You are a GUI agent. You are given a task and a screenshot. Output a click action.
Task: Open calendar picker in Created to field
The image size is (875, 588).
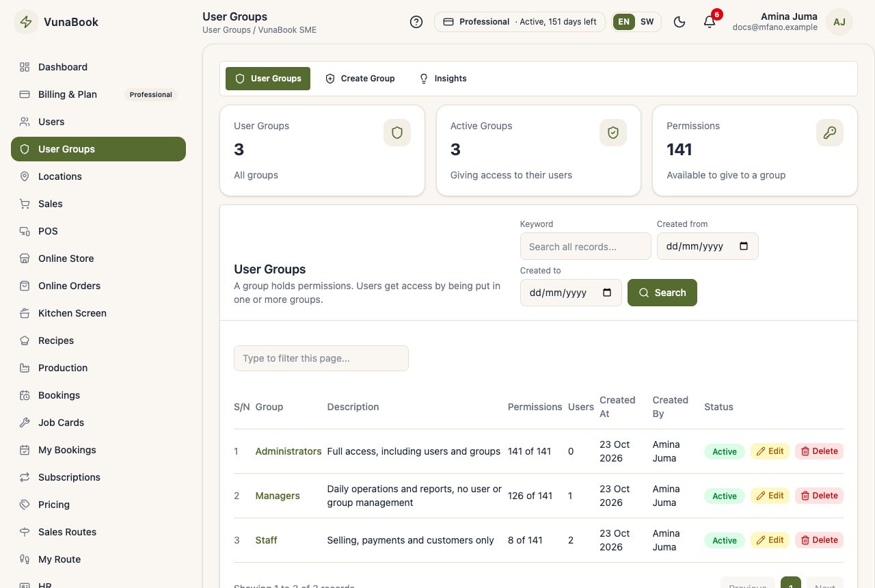pos(607,293)
